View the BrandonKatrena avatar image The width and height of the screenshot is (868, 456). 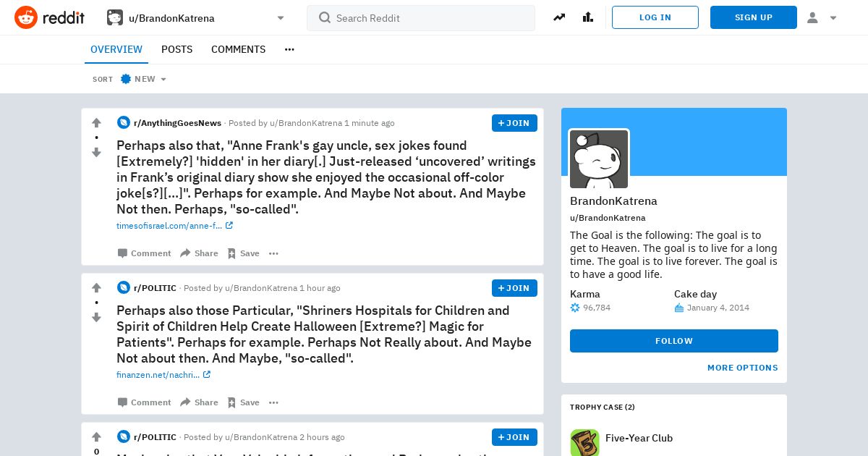[599, 159]
